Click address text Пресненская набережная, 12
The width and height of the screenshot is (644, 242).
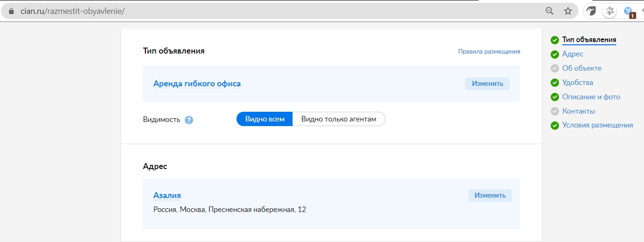coord(257,210)
